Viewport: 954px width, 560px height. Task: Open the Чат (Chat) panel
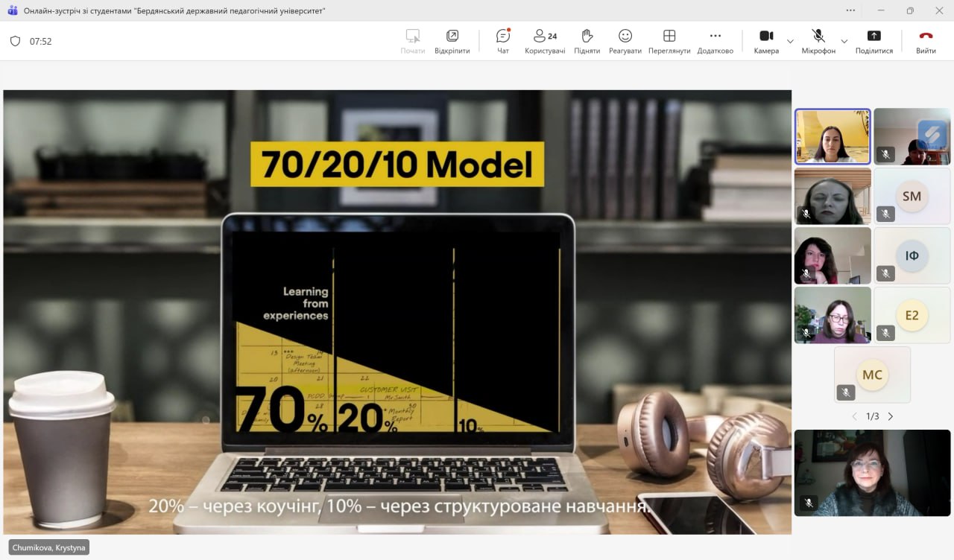pyautogui.click(x=503, y=41)
